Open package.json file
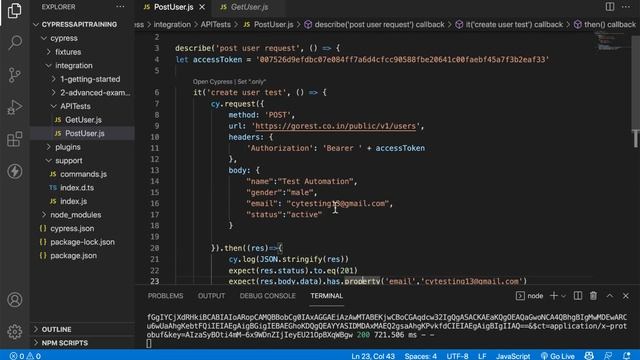This screenshot has height=360, width=640. 73,256
